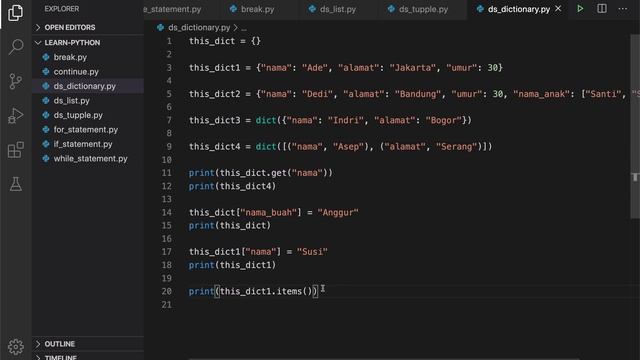Viewport: 640px width, 360px height.
Task: Click the "Jakarta" string on line 3
Action: pos(412,68)
